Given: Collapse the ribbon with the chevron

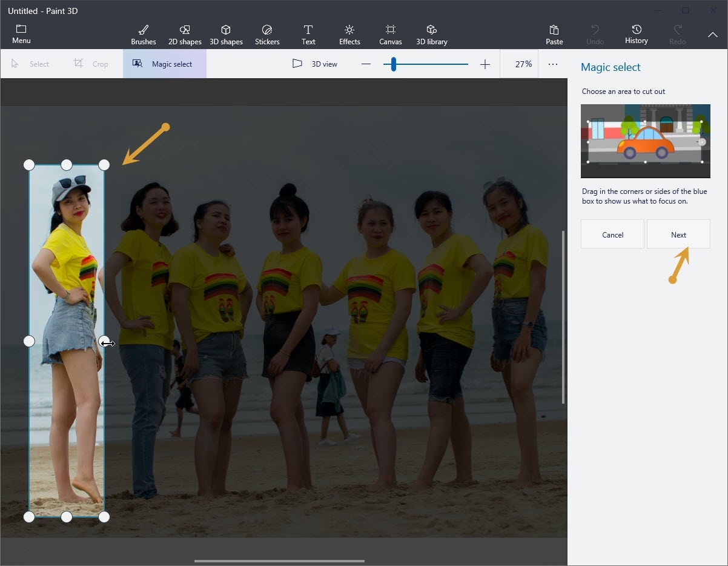Looking at the screenshot, I should point(713,35).
